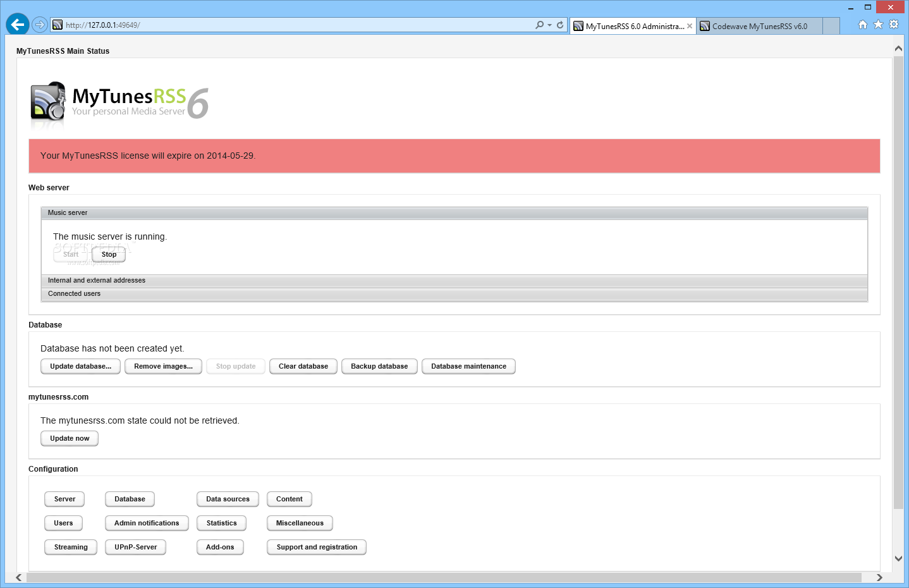
Task: Click Backup database button
Action: click(x=379, y=367)
